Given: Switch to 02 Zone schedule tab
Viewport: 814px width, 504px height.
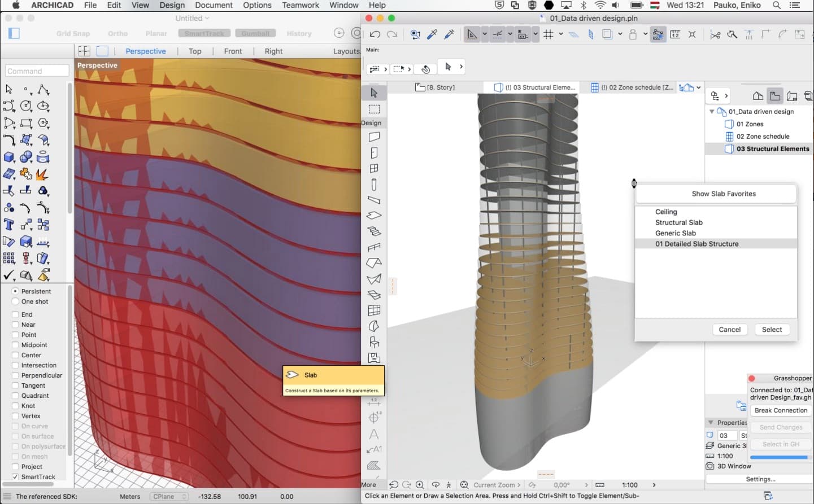Looking at the screenshot, I should (x=632, y=87).
